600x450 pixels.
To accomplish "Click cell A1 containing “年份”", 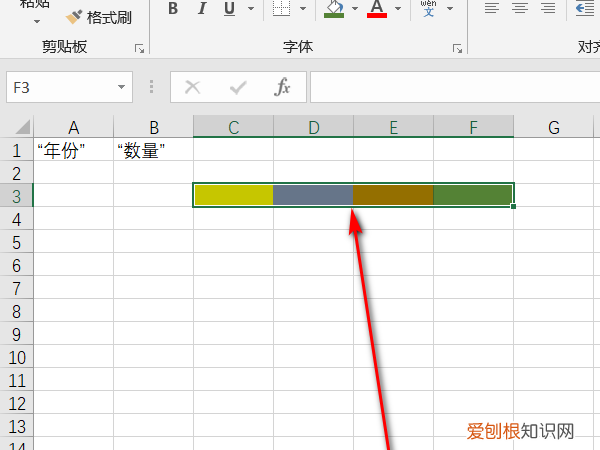I will pyautogui.click(x=73, y=150).
